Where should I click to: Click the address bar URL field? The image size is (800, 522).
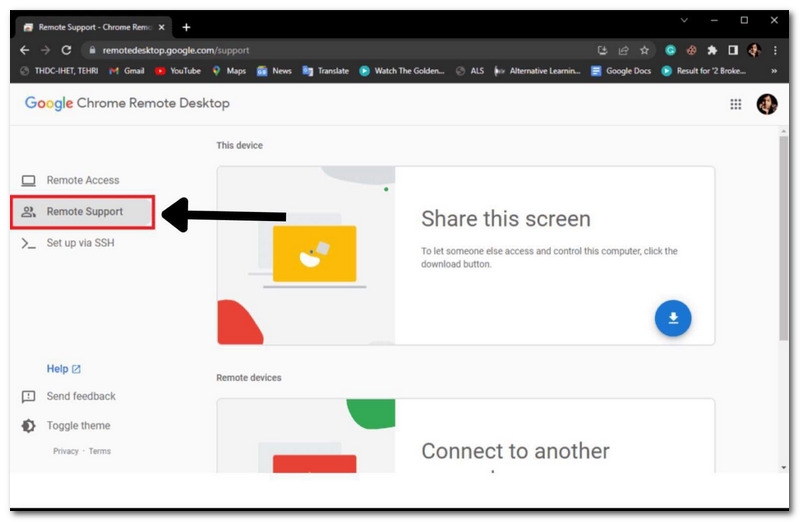[x=337, y=50]
